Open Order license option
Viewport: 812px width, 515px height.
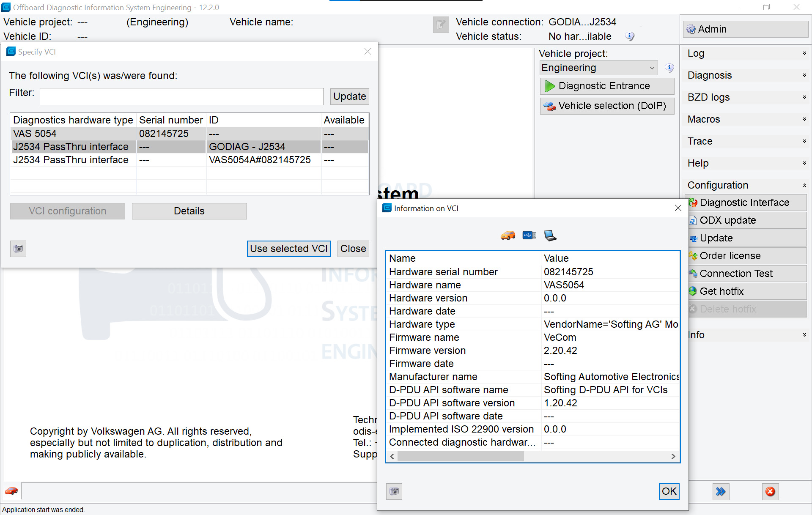[x=746, y=256]
